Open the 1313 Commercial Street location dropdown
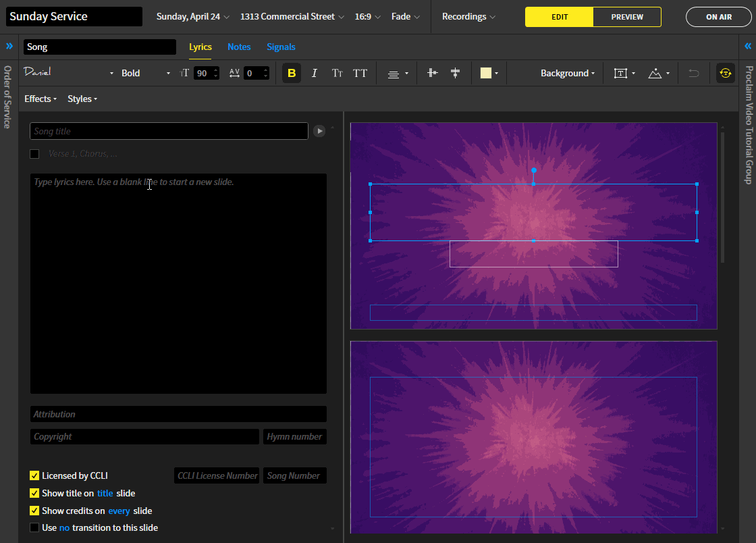This screenshot has height=543, width=756. click(292, 16)
